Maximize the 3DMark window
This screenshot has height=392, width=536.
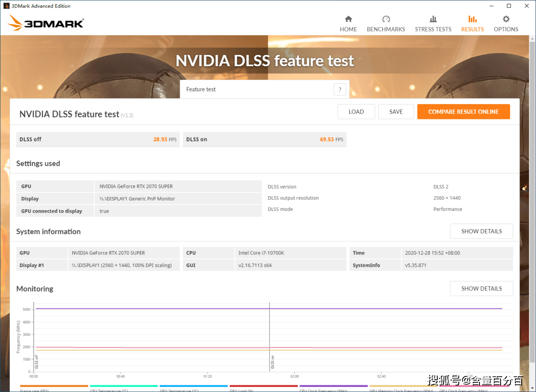pyautogui.click(x=509, y=6)
